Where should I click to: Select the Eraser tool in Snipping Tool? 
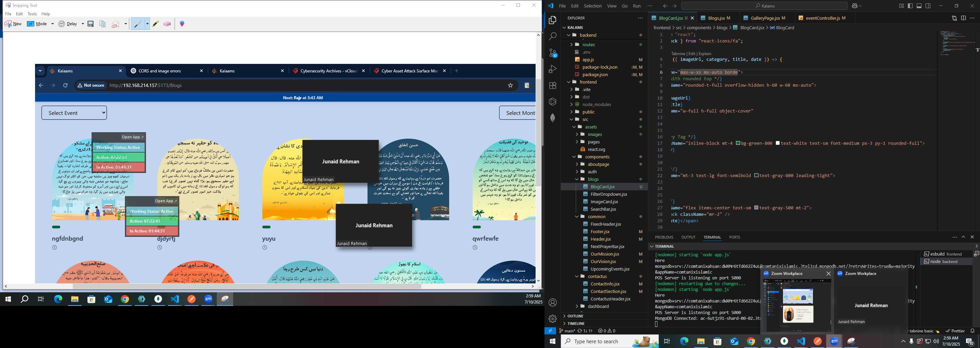167,24
